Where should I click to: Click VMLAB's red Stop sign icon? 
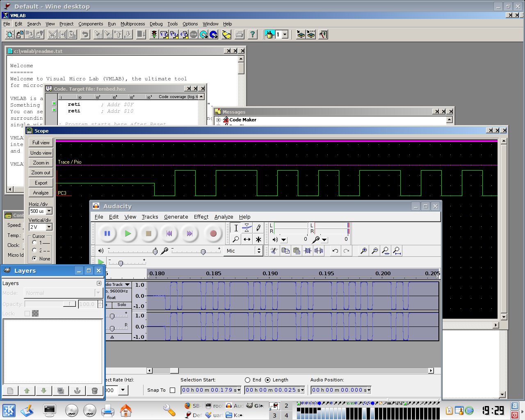tap(194, 34)
